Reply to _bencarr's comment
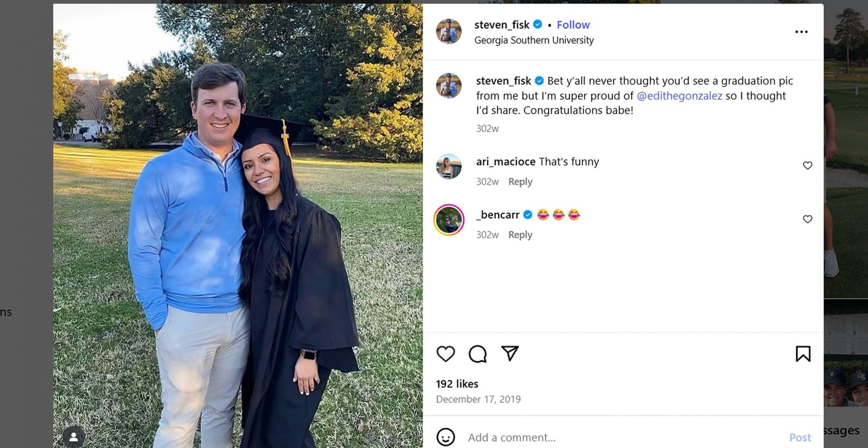The height and width of the screenshot is (448, 868). tap(520, 235)
